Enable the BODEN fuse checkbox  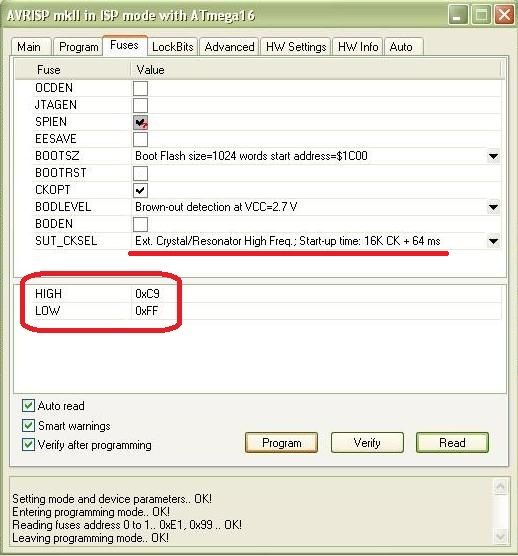click(140, 224)
